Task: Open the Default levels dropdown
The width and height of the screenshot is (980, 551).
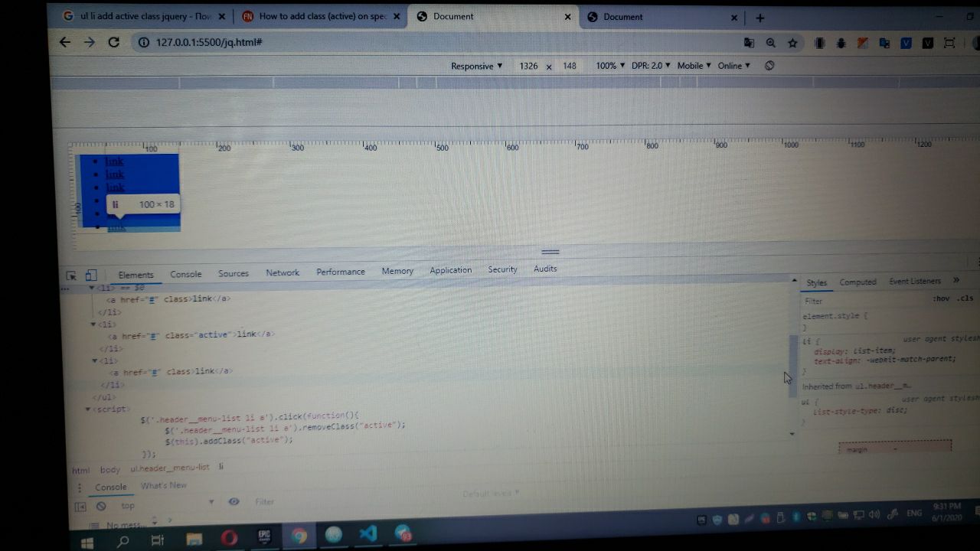Action: 491,494
